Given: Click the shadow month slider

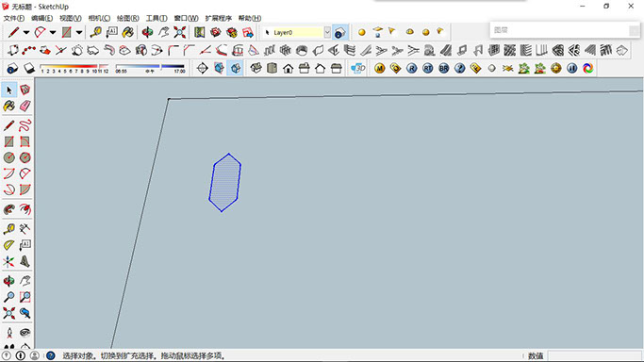Looking at the screenshot, I should click(74, 68).
